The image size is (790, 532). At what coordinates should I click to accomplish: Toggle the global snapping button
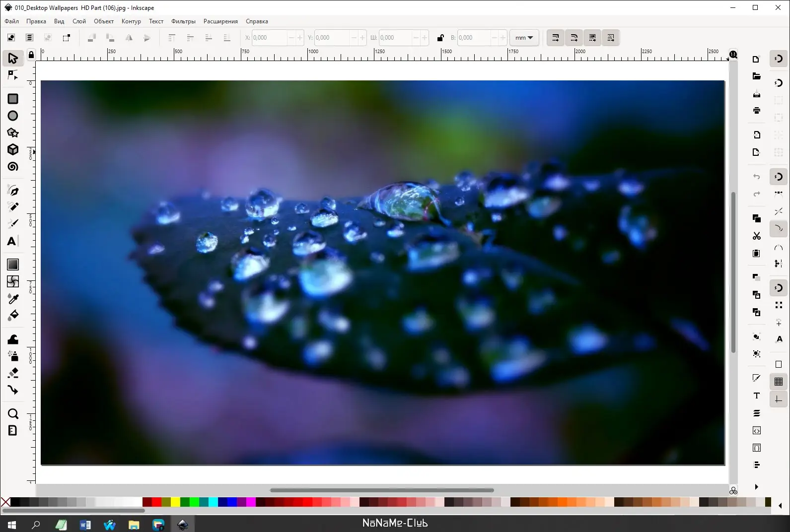pos(778,59)
